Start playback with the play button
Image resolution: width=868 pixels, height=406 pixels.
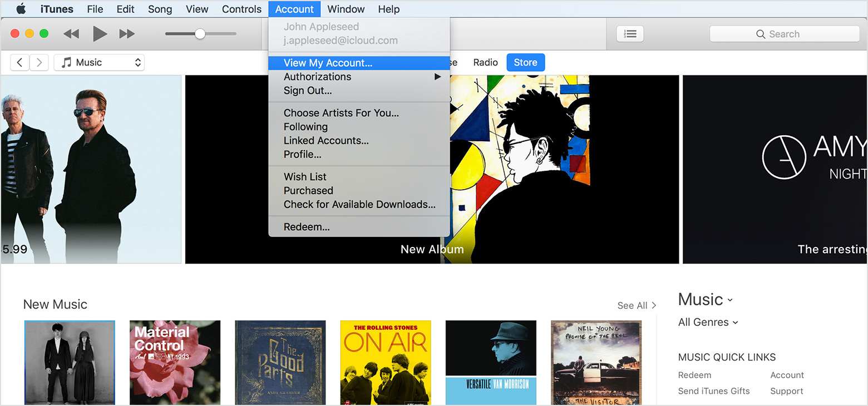[x=100, y=34]
